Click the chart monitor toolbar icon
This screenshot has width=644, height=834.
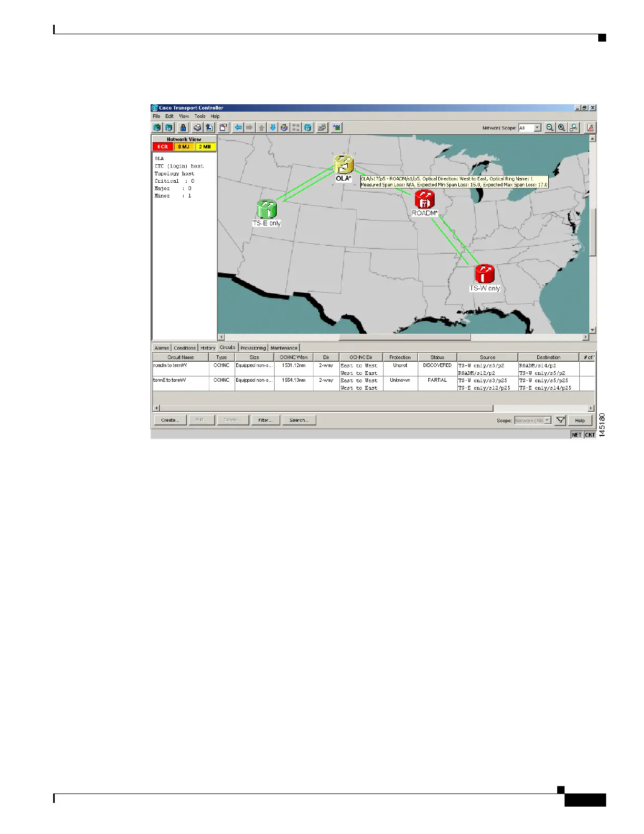click(x=337, y=127)
